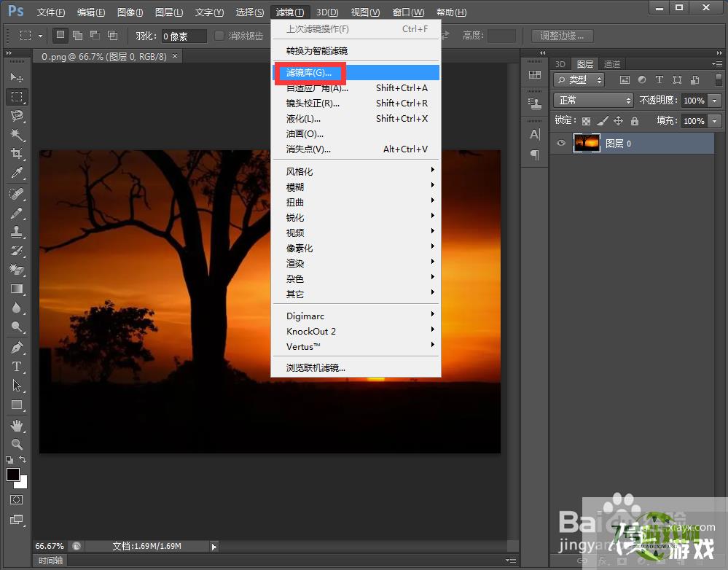Change screen mode icon

16,520
